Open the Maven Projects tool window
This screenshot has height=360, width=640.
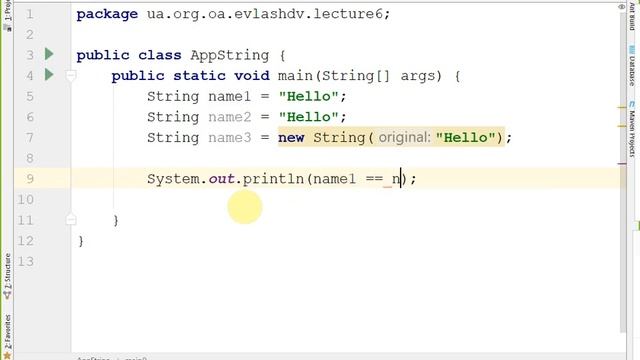coord(632,129)
